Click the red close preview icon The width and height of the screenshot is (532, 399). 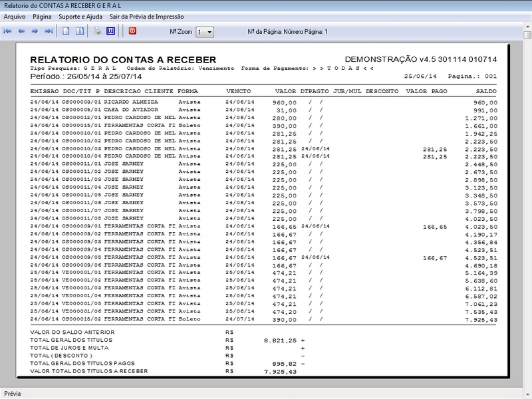click(x=132, y=31)
